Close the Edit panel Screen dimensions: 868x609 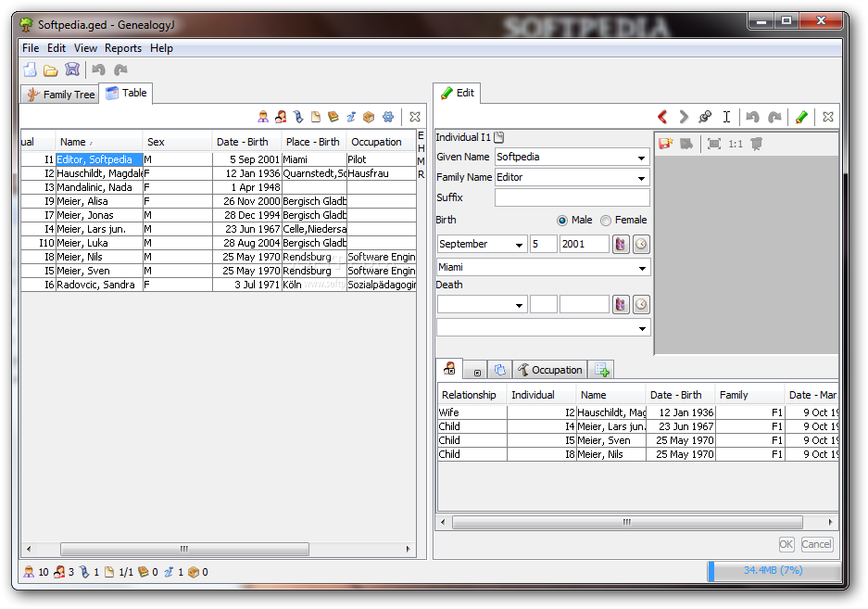pyautogui.click(x=828, y=117)
